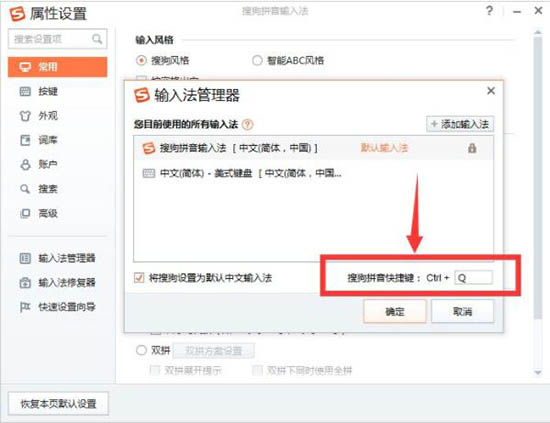The width and height of the screenshot is (550, 423).
Task: Click the Sogou logo in 输入法管理器 title
Action: [142, 95]
